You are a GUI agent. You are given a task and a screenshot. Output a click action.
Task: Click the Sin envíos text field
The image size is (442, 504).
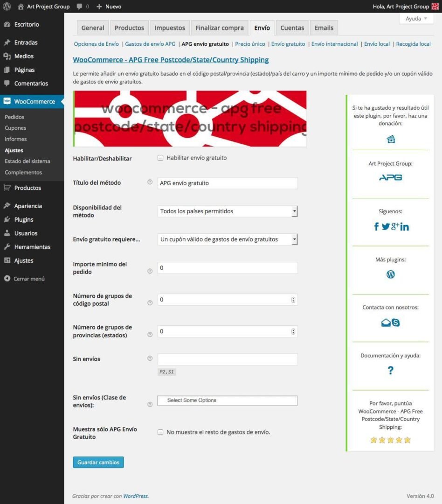[x=228, y=359]
